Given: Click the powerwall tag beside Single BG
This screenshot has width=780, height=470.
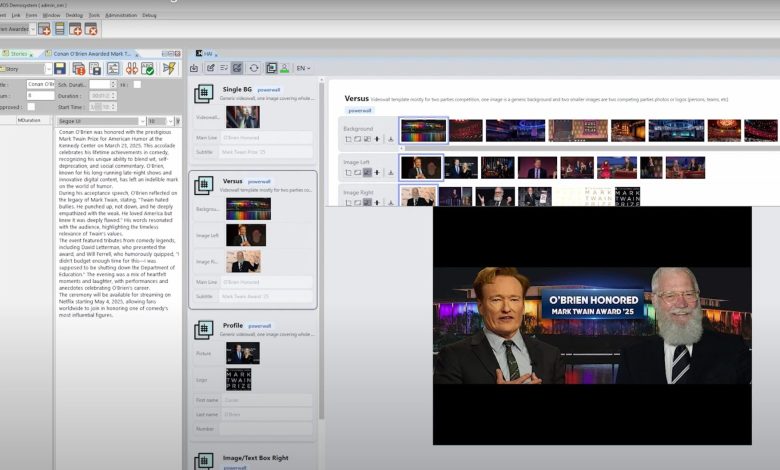Looking at the screenshot, I should click(x=268, y=89).
